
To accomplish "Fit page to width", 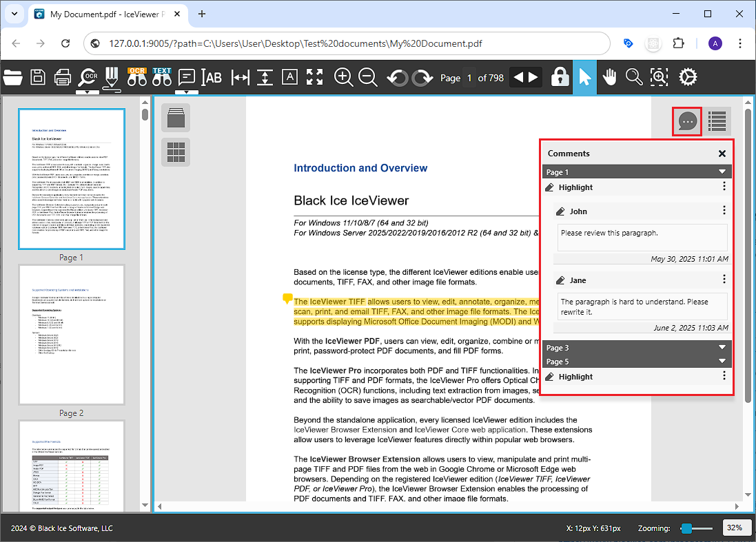I will (x=240, y=77).
